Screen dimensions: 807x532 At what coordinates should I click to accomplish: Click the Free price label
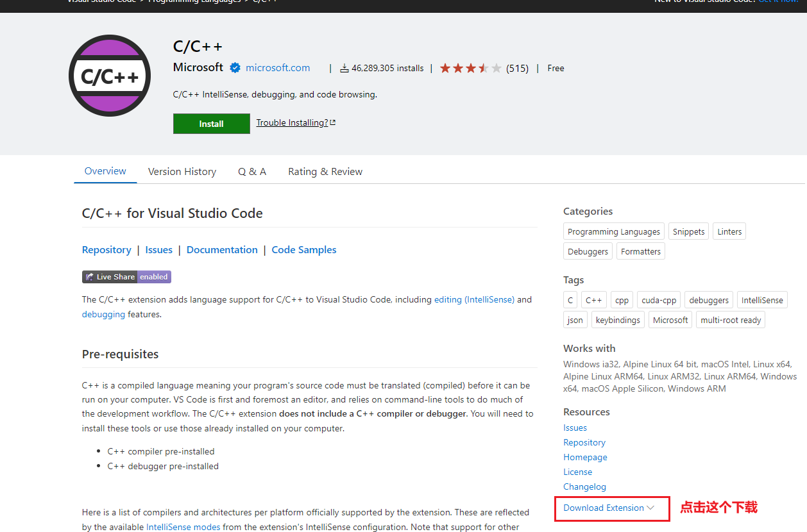pos(556,68)
